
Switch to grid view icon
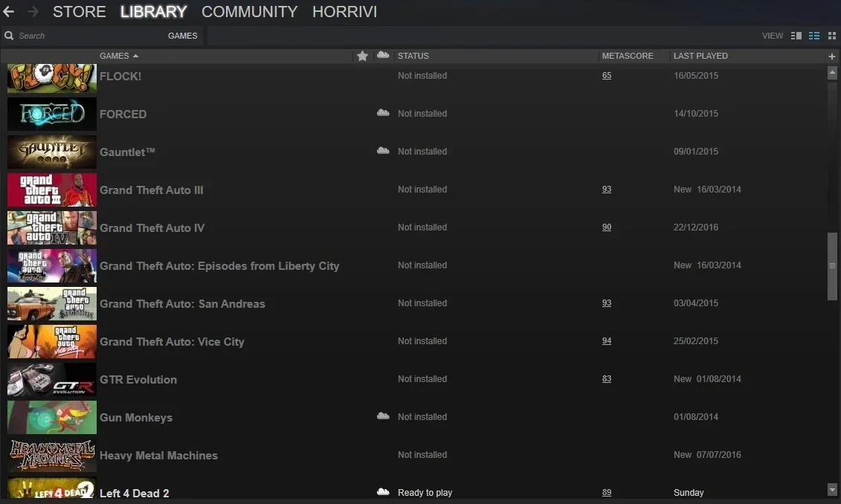click(832, 36)
